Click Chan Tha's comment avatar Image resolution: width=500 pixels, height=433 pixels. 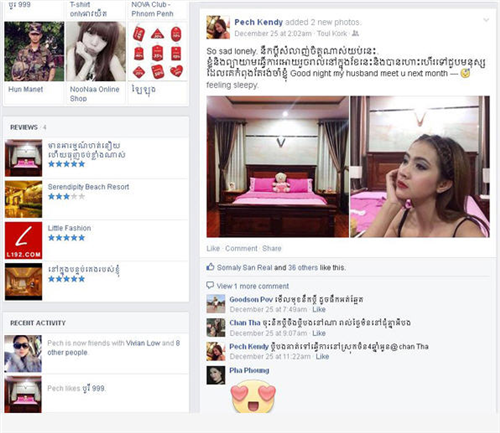[216, 327]
